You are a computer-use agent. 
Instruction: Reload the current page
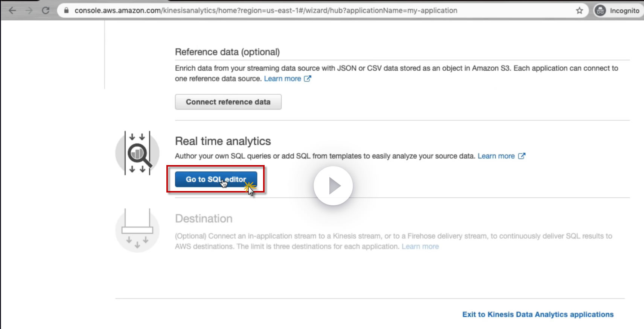46,11
